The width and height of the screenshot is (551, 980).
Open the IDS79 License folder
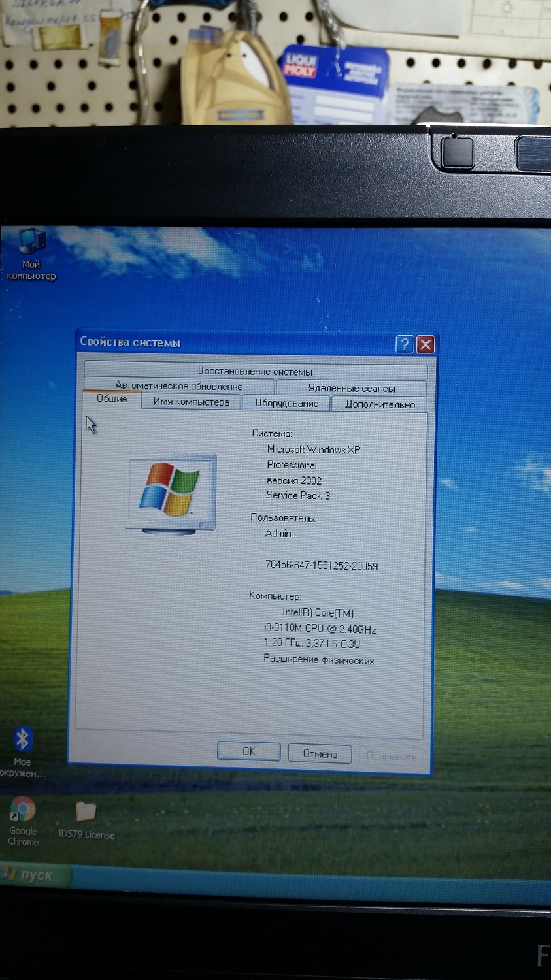(86, 820)
